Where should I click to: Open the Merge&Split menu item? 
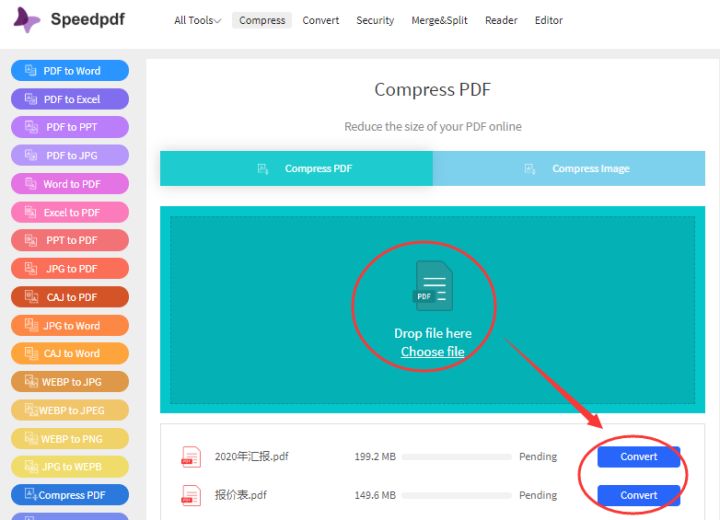click(439, 20)
